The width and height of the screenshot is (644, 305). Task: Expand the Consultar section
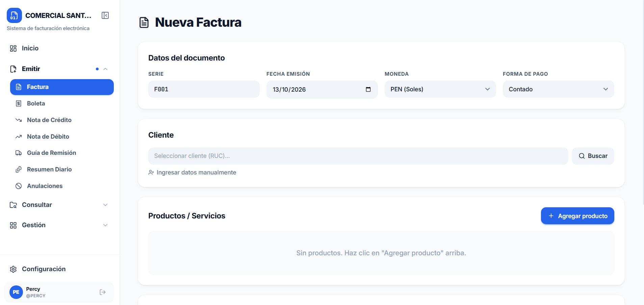(x=60, y=205)
